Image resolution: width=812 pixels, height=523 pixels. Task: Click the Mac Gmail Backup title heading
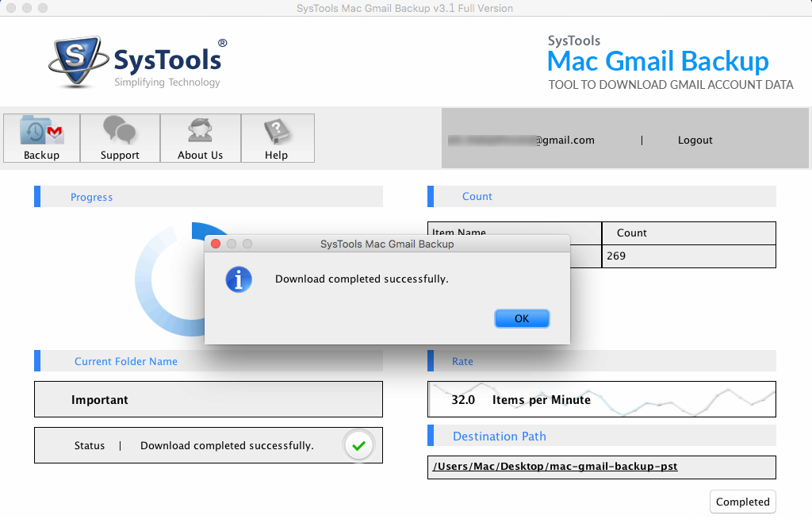[657, 61]
